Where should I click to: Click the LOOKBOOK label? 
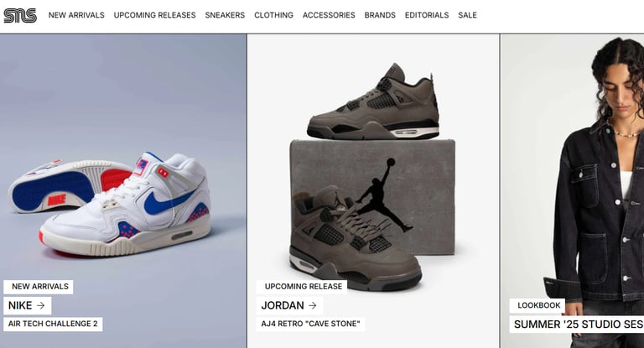pyautogui.click(x=538, y=305)
